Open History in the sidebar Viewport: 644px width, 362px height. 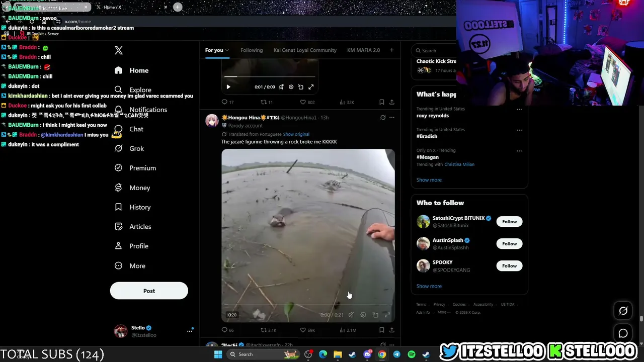tap(133, 207)
